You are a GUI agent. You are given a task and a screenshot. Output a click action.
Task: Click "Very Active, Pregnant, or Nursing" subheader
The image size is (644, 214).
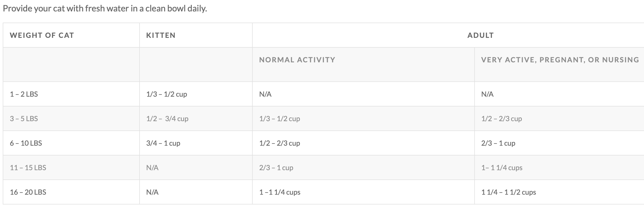click(560, 60)
